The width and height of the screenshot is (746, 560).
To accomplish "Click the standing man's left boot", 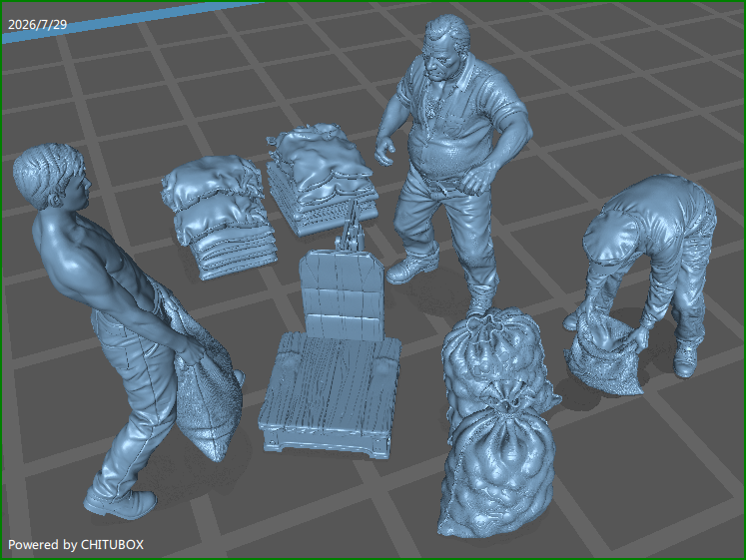I will click(412, 269).
